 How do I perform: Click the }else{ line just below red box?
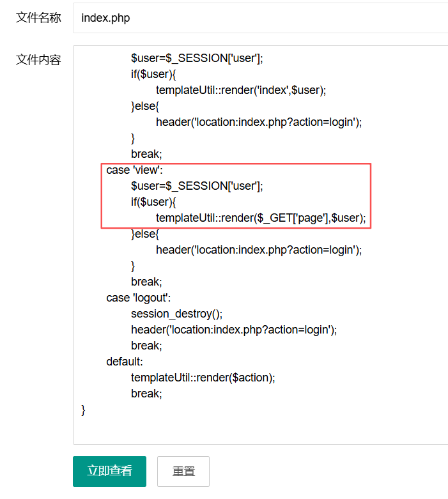pos(145,234)
